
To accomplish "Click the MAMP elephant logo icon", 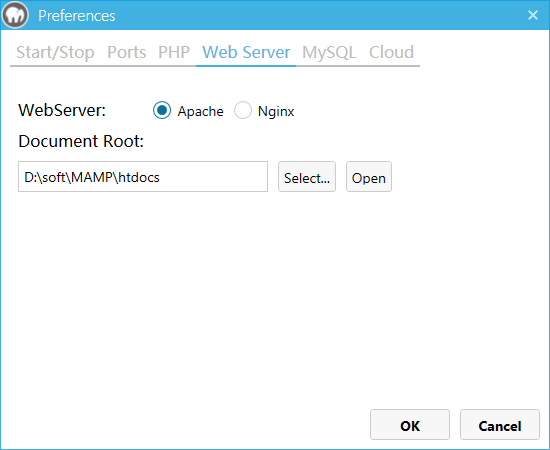I will pyautogui.click(x=15, y=15).
